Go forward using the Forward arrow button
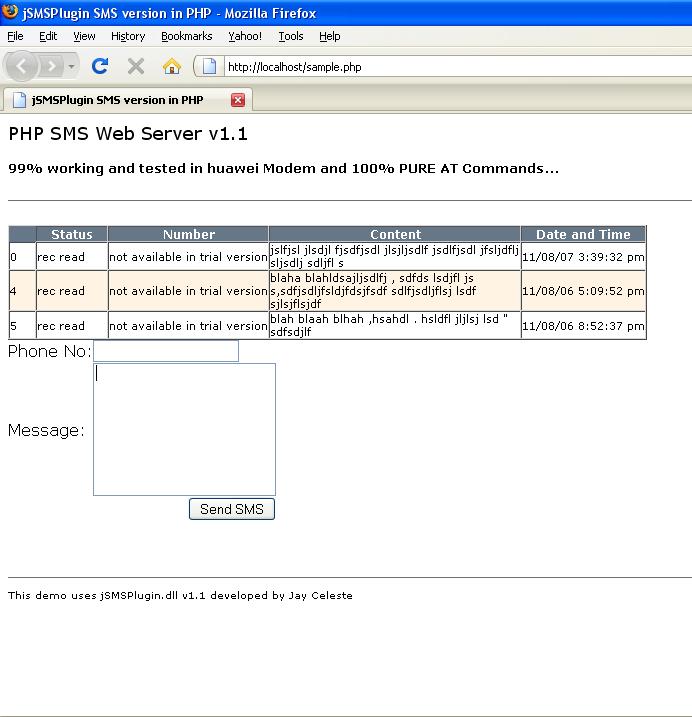The width and height of the screenshot is (692, 717). point(52,67)
